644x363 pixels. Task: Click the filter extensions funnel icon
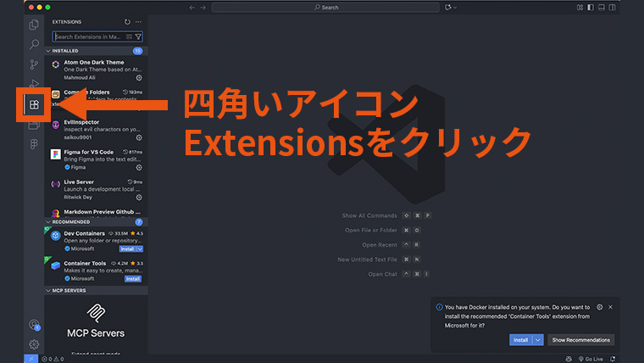pyautogui.click(x=138, y=37)
